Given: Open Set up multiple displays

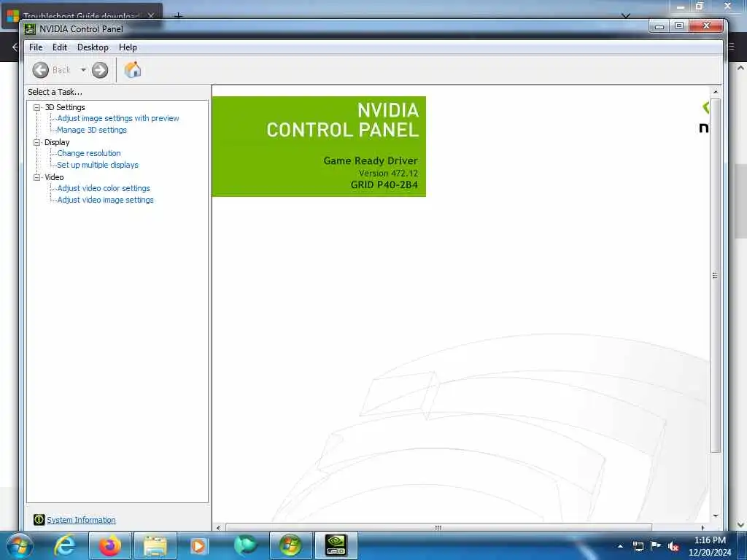Looking at the screenshot, I should point(98,165).
